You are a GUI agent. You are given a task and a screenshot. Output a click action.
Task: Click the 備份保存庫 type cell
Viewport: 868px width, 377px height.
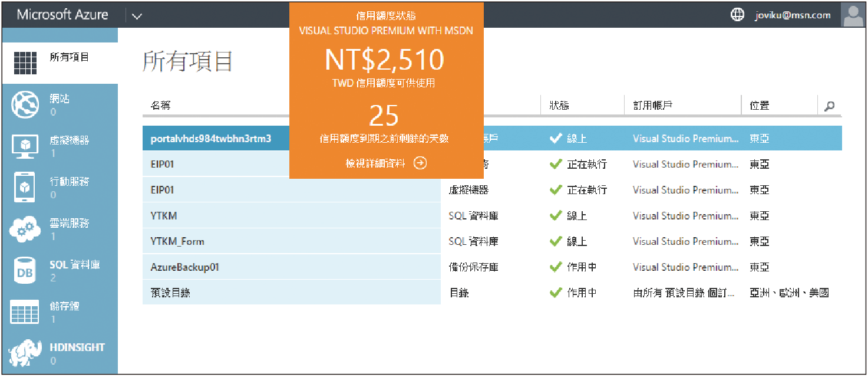474,267
